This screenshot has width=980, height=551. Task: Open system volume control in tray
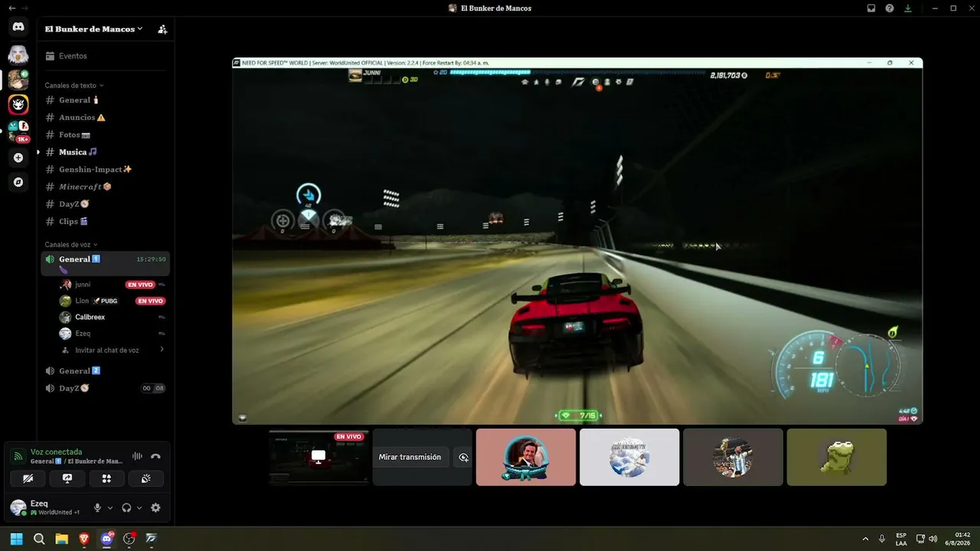tap(933, 539)
